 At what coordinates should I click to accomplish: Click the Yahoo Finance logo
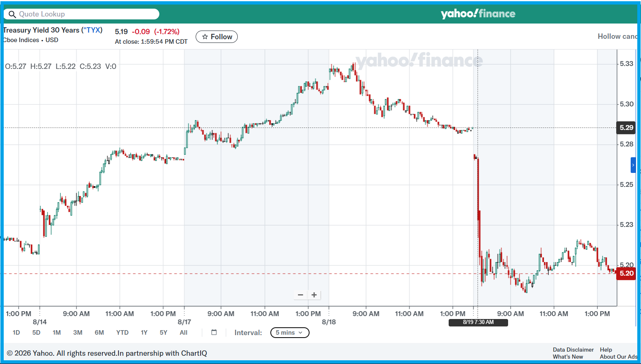click(478, 14)
